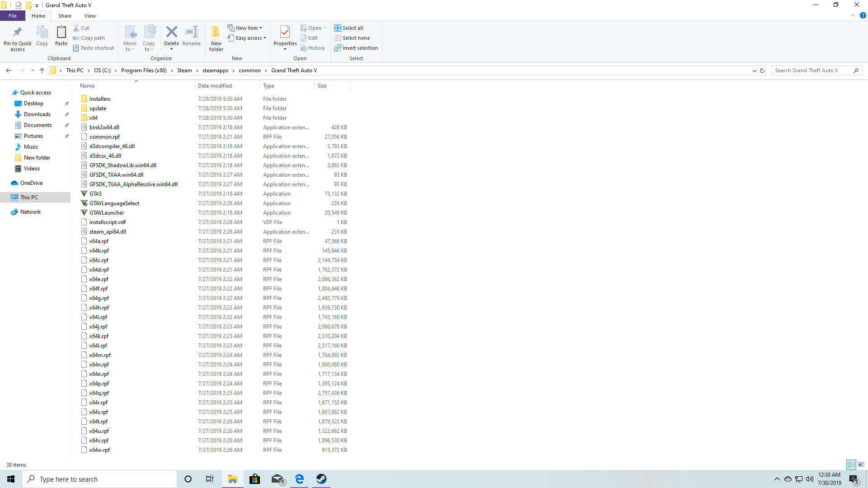Click Invert selection
868x488 pixels.
(x=356, y=48)
